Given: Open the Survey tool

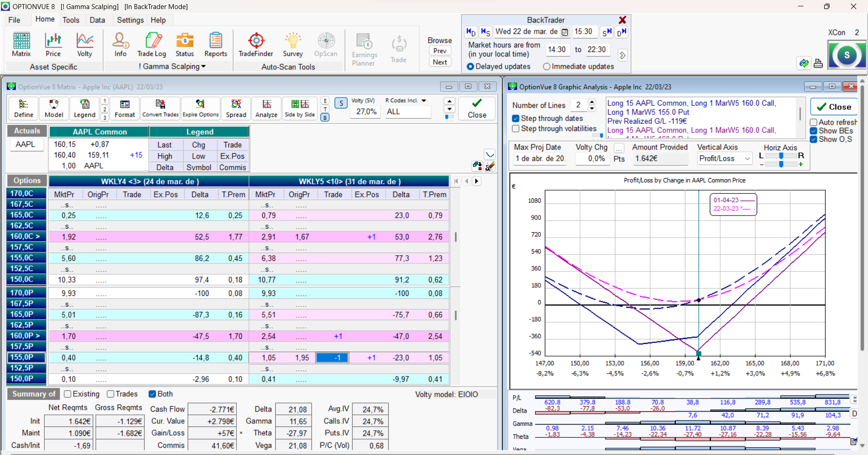Looking at the screenshot, I should tap(293, 45).
